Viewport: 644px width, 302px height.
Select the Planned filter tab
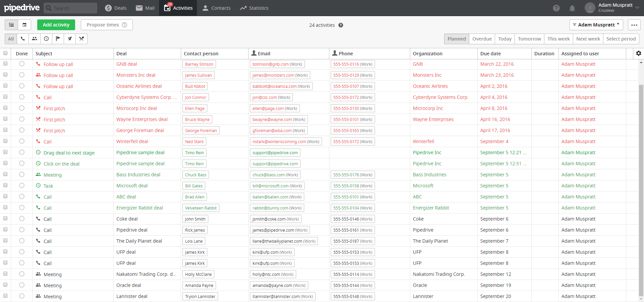pyautogui.click(x=457, y=39)
